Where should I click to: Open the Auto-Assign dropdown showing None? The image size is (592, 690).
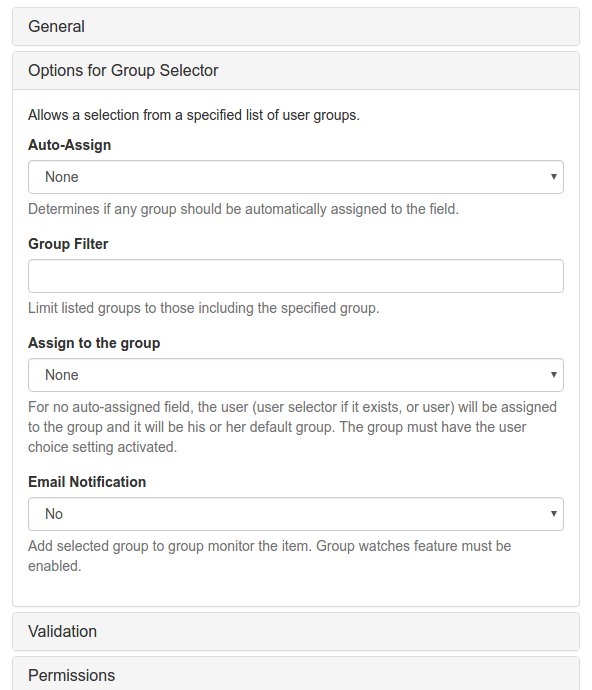coord(296,177)
